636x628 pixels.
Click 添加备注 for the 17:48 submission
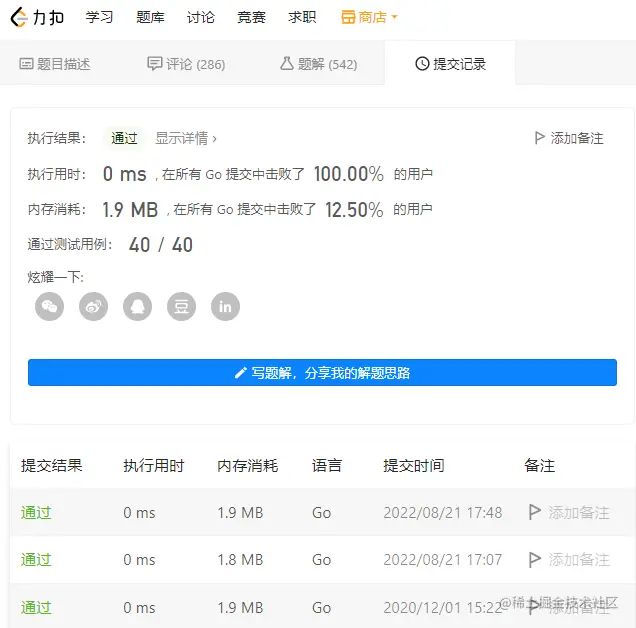tap(569, 513)
